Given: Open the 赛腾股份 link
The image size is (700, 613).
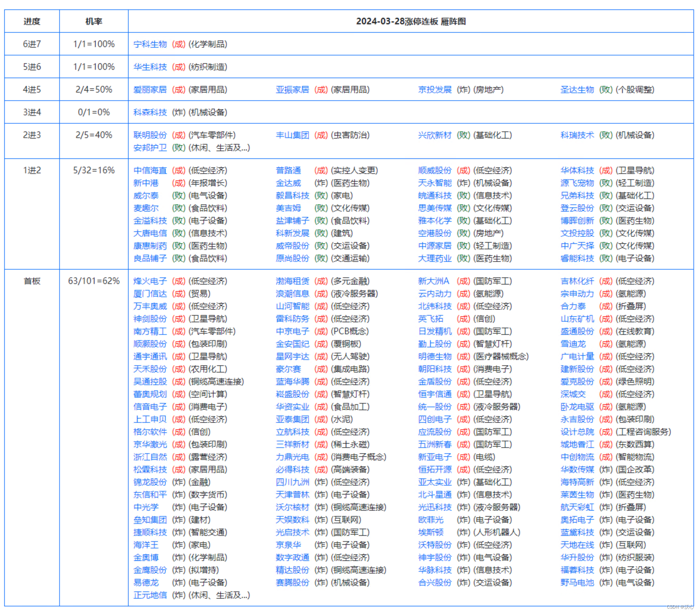Looking at the screenshot, I should [x=292, y=583].
